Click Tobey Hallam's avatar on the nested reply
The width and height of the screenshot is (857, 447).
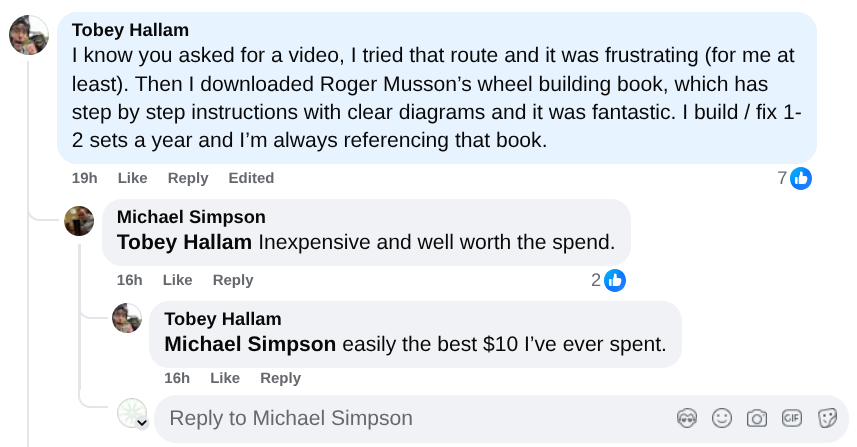(127, 319)
